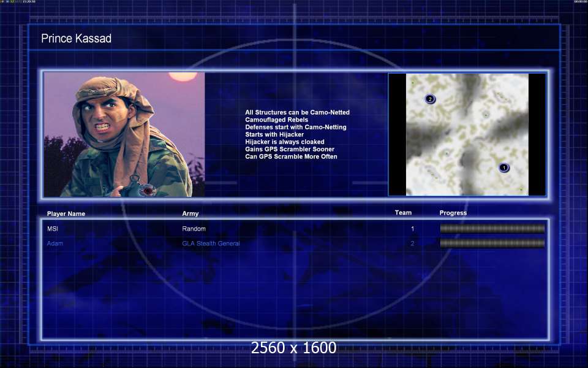Select the Adam player name
Viewport: 588px width, 368px height.
click(x=55, y=243)
